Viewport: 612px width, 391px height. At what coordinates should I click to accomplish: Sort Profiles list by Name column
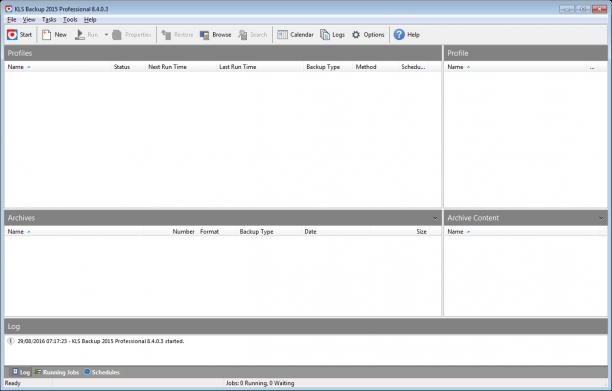[x=16, y=67]
